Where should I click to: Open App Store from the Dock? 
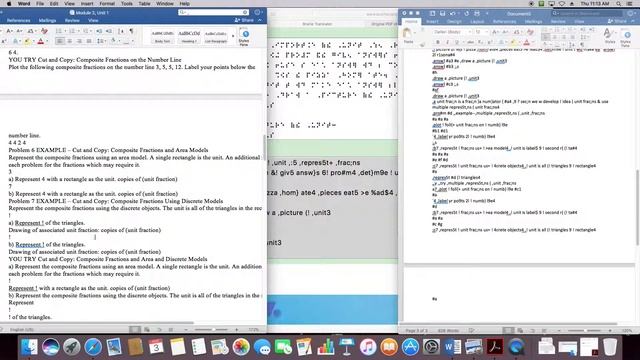click(410, 347)
